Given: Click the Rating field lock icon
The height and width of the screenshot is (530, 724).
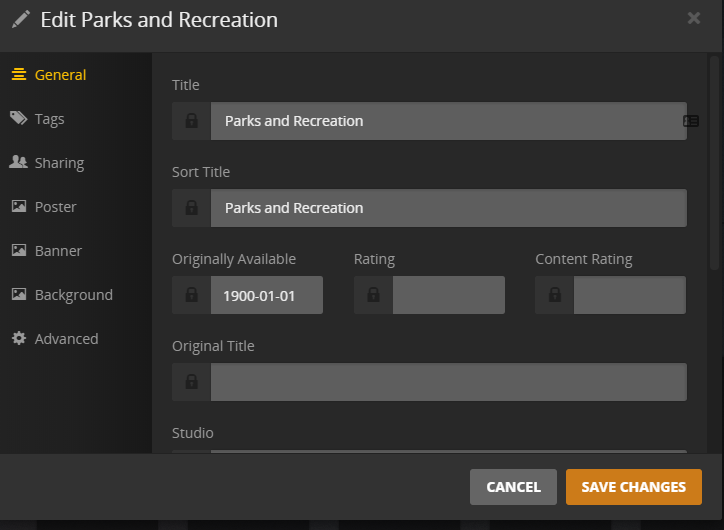Looking at the screenshot, I should [373, 295].
